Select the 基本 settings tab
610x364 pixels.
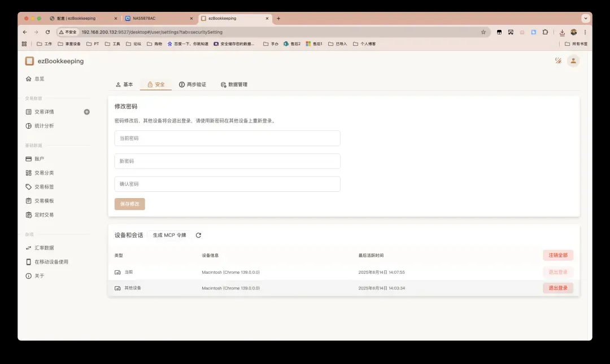click(x=124, y=85)
